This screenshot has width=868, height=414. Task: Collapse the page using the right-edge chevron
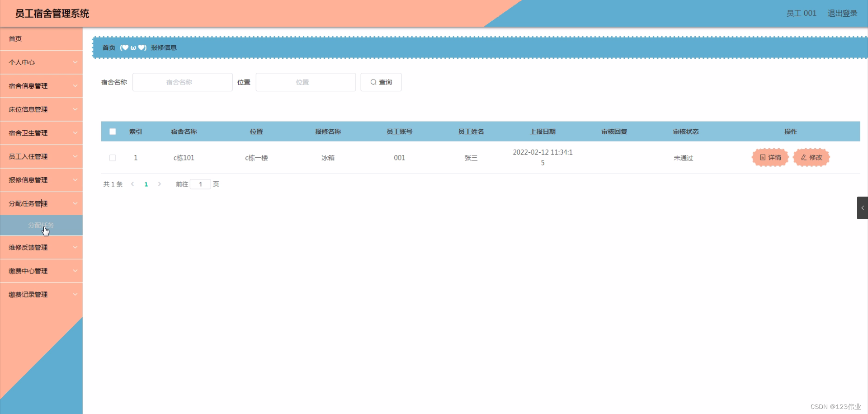(863, 207)
